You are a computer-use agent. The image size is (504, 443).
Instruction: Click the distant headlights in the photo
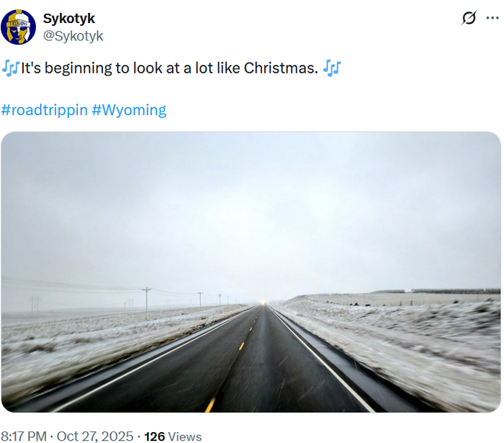pos(262,301)
